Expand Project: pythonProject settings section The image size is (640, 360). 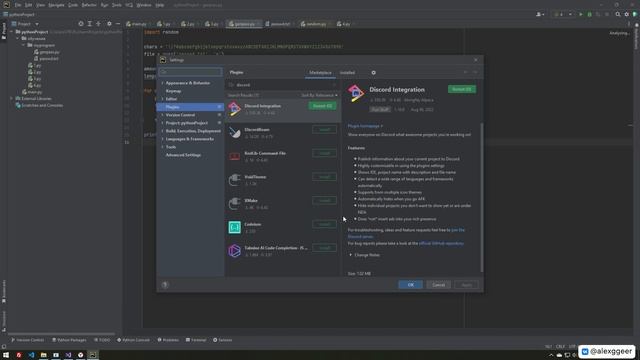coord(162,123)
